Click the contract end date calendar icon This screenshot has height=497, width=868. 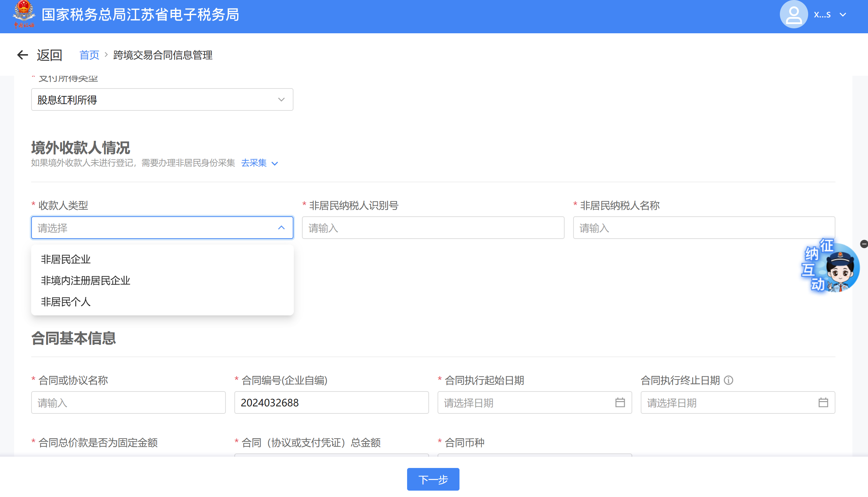tap(823, 402)
